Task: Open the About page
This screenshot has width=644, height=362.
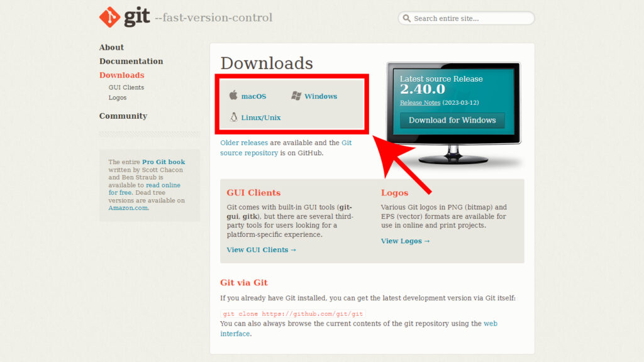Action: (x=111, y=47)
